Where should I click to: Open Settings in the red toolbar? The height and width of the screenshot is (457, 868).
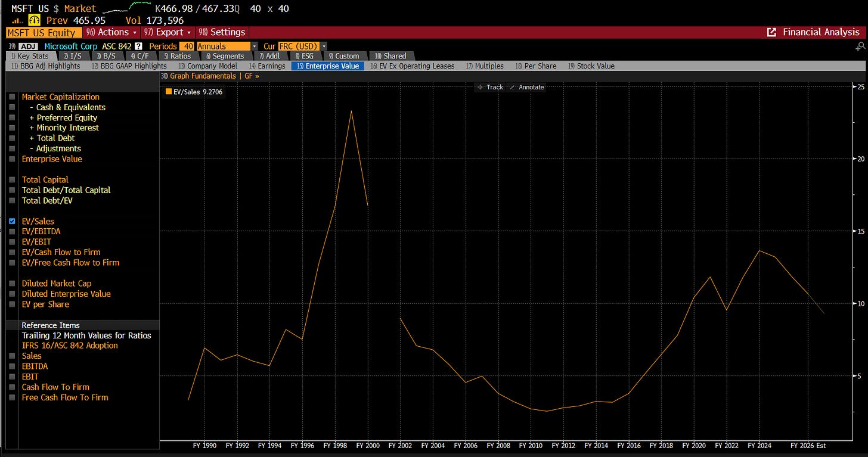(222, 32)
